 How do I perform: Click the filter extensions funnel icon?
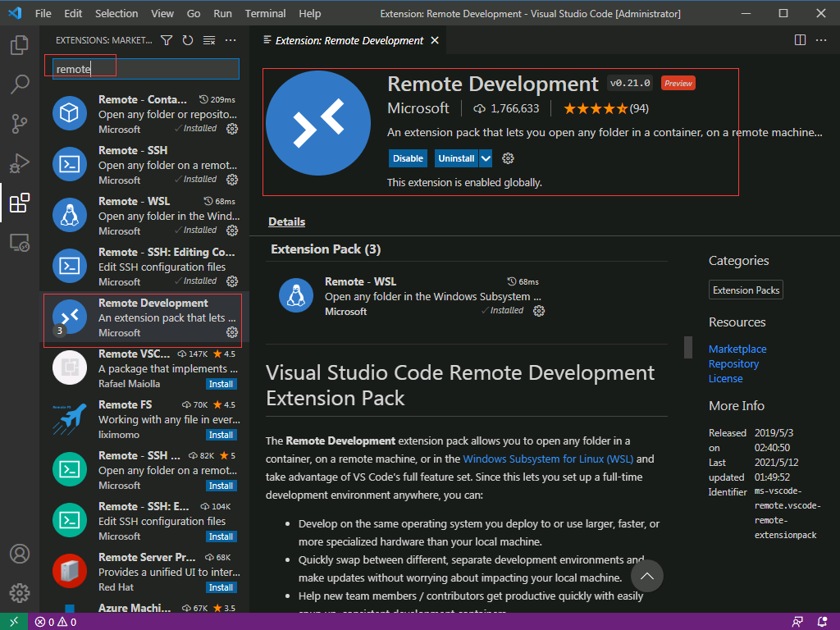[x=167, y=40]
